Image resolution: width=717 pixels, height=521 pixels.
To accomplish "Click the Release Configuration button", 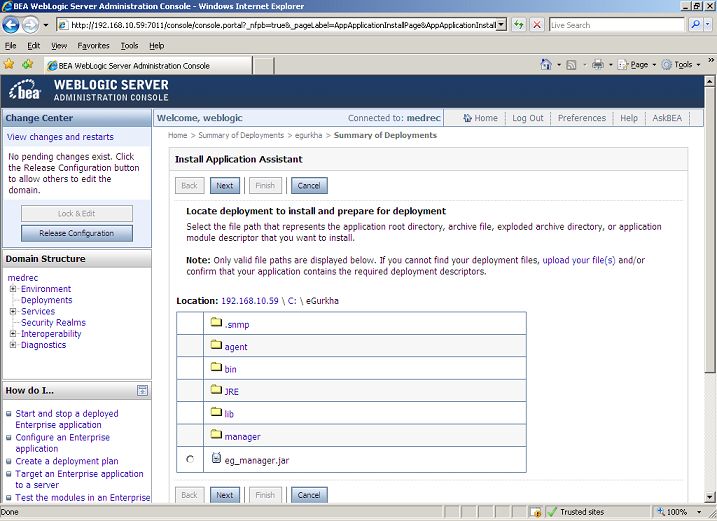I will point(77,233).
